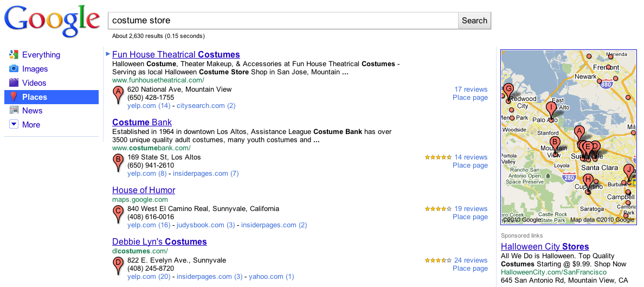This screenshot has height=287, width=644.
Task: Open the More search options
Action: coord(31,125)
